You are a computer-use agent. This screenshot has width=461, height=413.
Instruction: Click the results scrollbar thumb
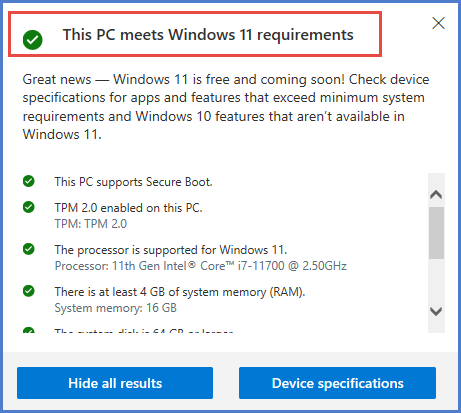(x=436, y=233)
